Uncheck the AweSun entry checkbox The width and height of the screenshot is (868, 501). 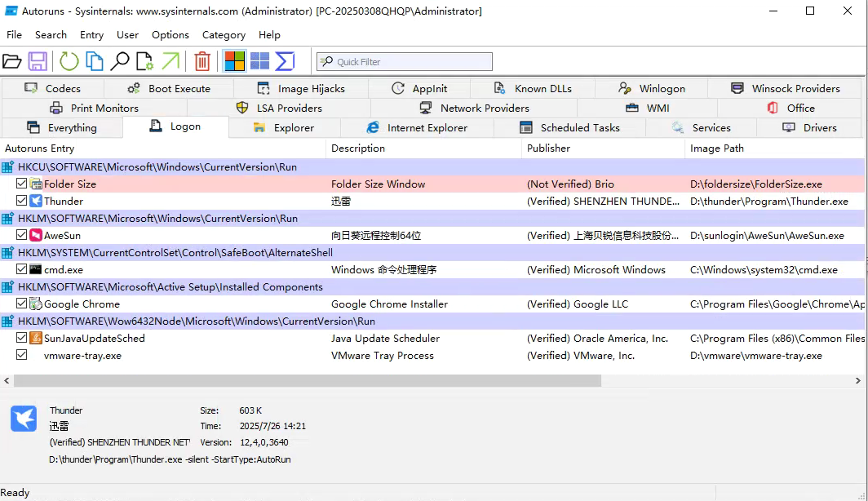click(21, 235)
